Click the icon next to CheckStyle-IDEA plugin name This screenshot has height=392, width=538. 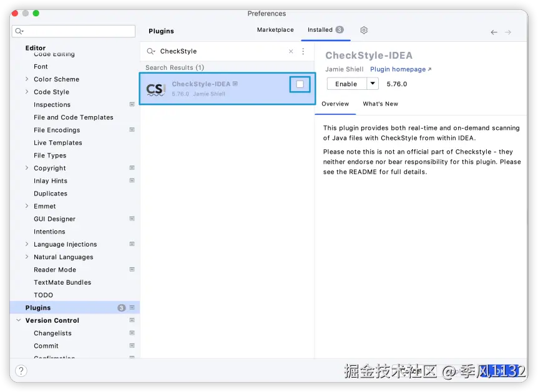click(235, 84)
